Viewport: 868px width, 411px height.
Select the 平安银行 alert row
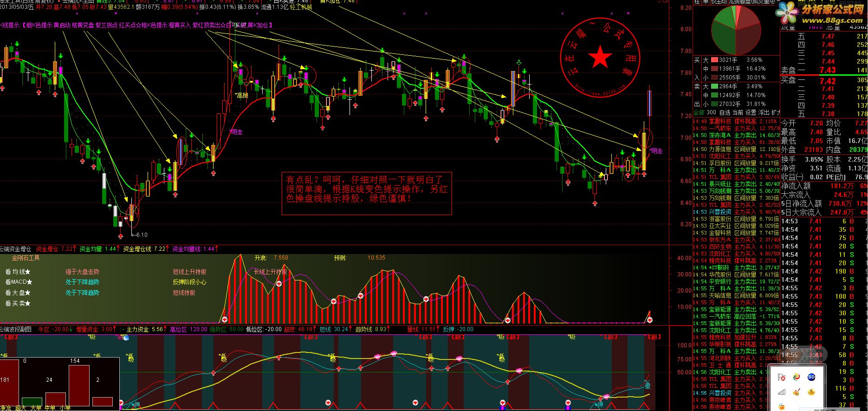coord(737,281)
